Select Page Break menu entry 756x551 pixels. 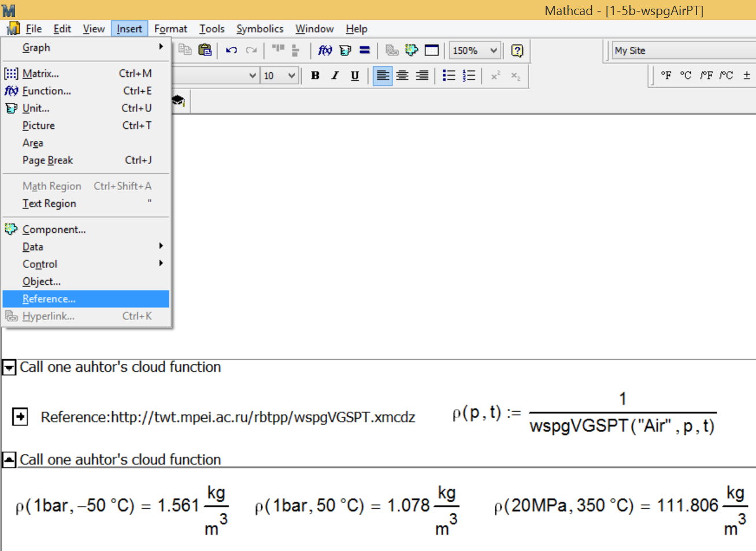pyautogui.click(x=86, y=160)
